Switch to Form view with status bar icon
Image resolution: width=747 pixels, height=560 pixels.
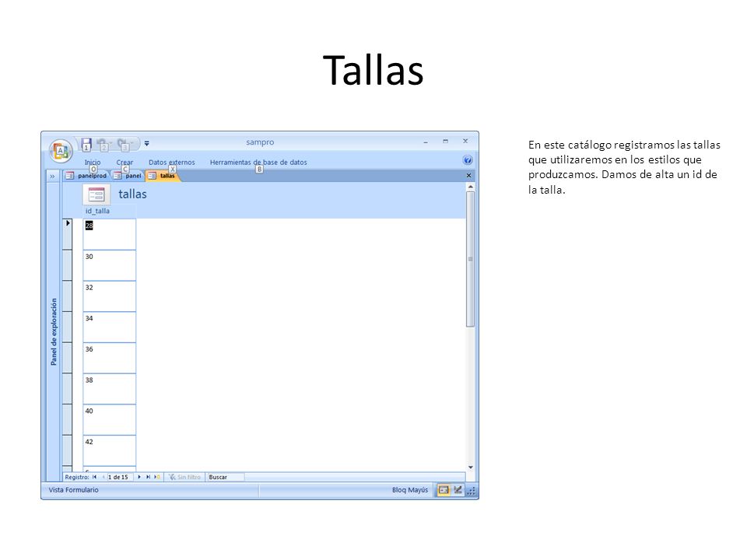pos(444,490)
